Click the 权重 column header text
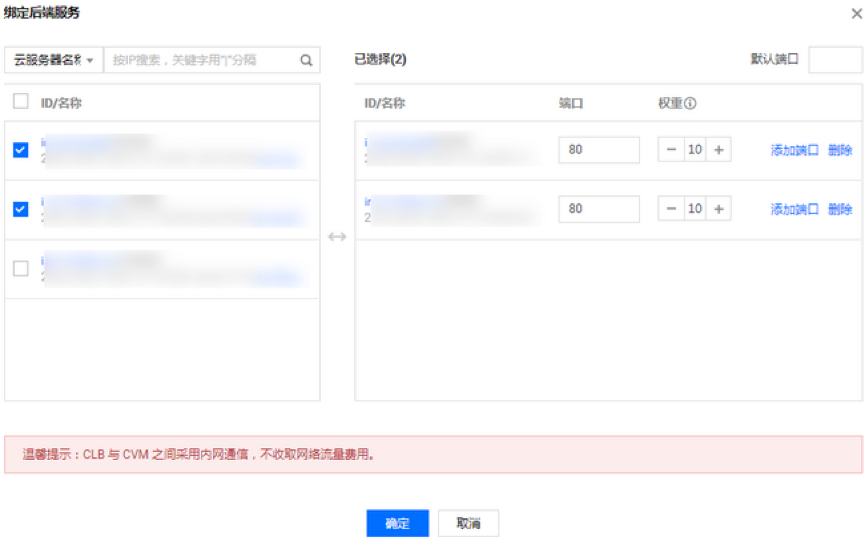Screen dimensions: 864x539 coord(670,103)
